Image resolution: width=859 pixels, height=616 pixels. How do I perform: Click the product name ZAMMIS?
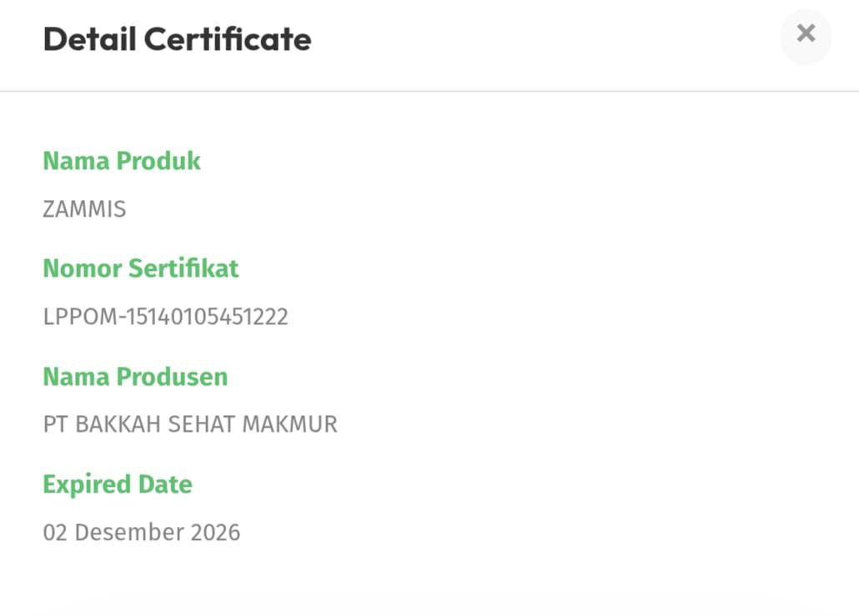click(x=84, y=209)
